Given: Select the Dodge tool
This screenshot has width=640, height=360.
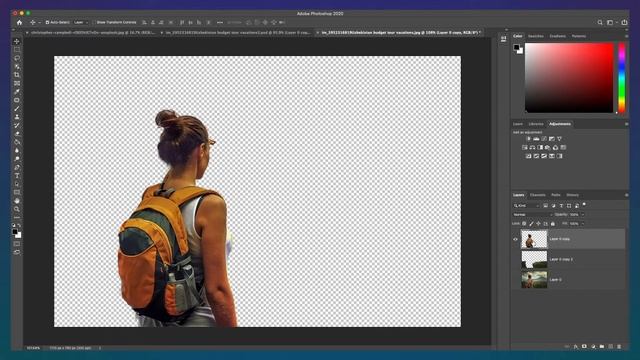Looking at the screenshot, I should pyautogui.click(x=17, y=159).
